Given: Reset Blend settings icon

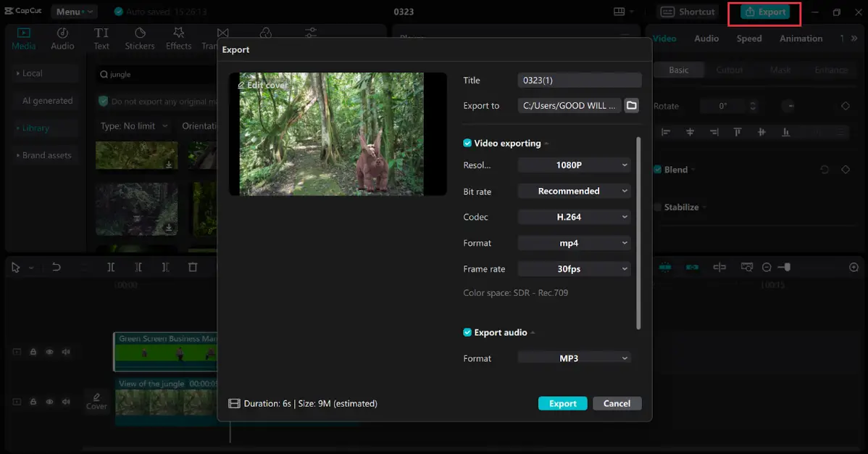Looking at the screenshot, I should tap(825, 170).
